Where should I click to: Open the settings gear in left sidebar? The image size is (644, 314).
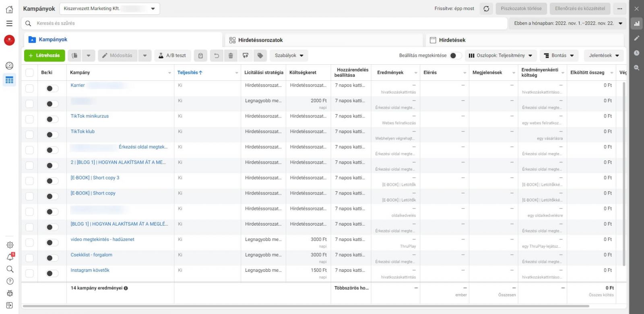coord(10,245)
